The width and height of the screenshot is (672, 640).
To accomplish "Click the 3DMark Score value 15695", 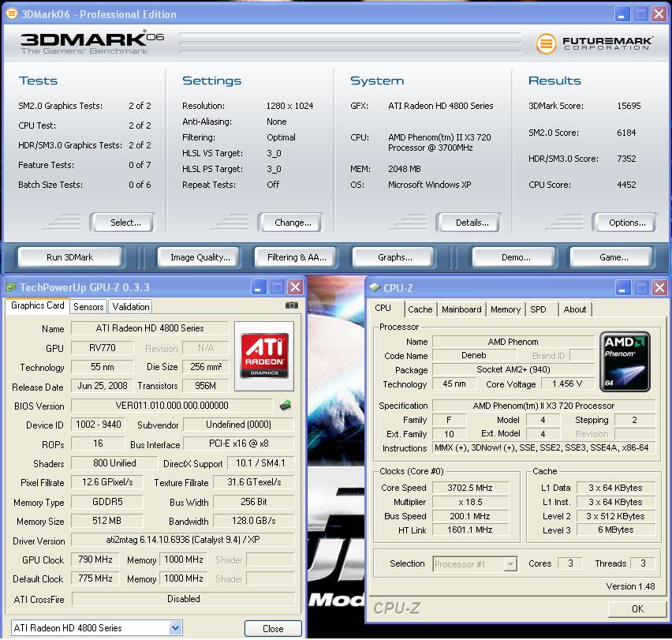I will [629, 106].
